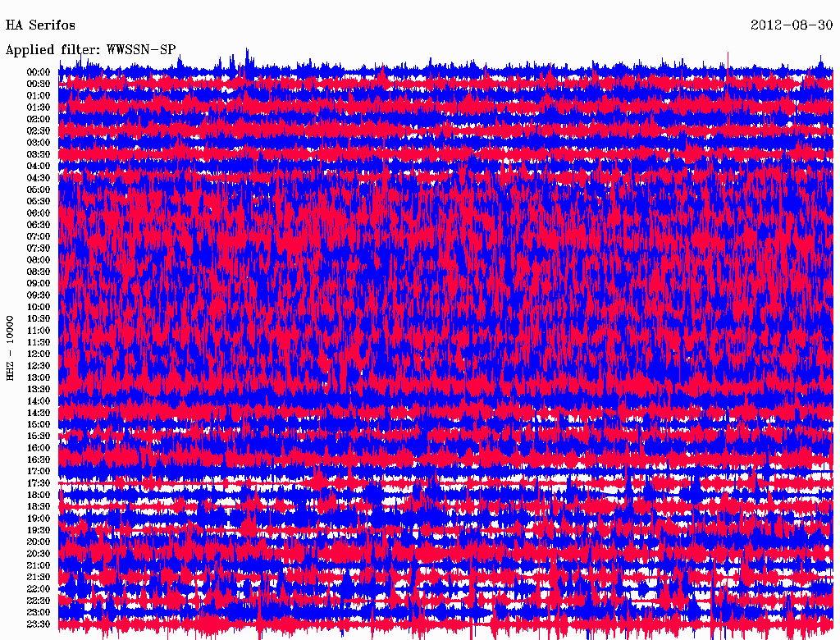Select the 03:00 time row label
The image size is (840, 640).
click(39, 143)
